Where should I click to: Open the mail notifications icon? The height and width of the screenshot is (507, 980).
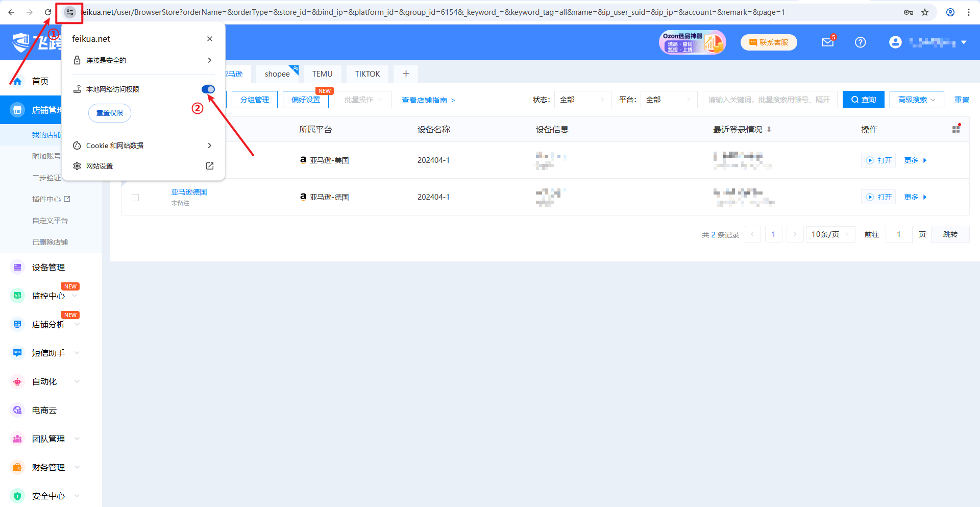tap(827, 42)
